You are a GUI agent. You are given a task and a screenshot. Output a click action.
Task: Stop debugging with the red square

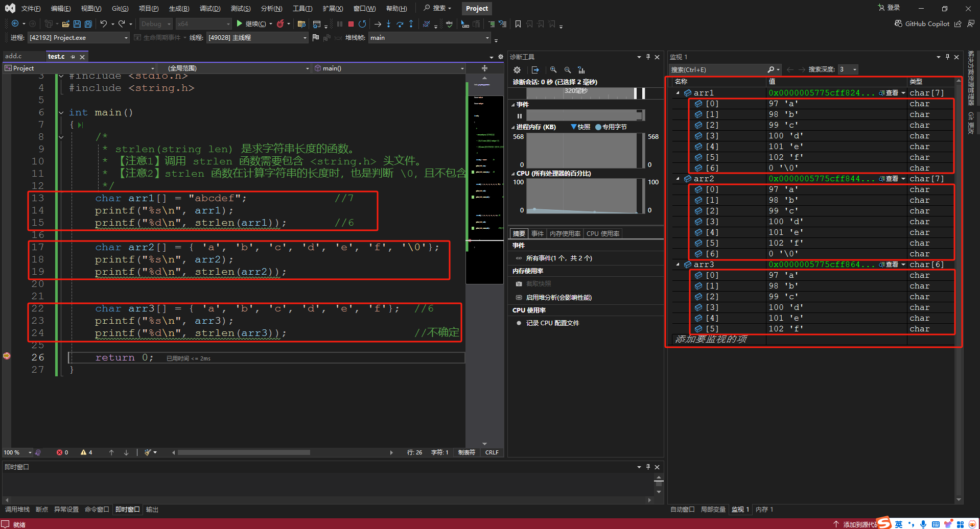[351, 24]
